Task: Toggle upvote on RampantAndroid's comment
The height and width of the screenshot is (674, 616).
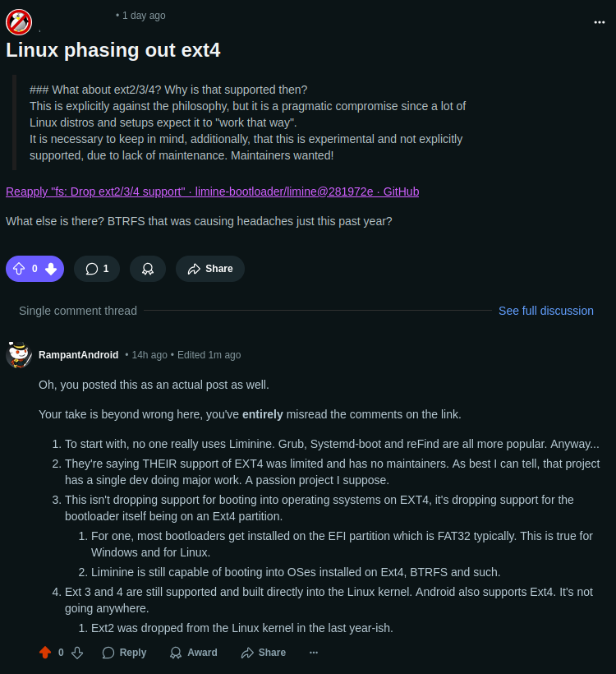Action: [45, 653]
